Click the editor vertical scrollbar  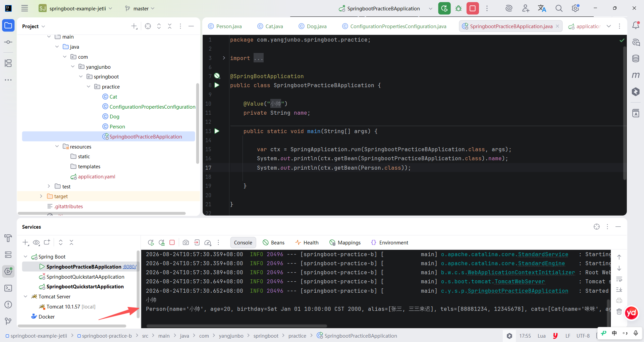pyautogui.click(x=625, y=113)
